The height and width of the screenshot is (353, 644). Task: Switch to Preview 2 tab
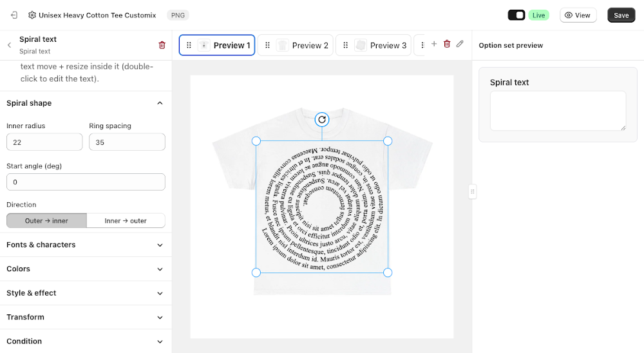tap(296, 45)
